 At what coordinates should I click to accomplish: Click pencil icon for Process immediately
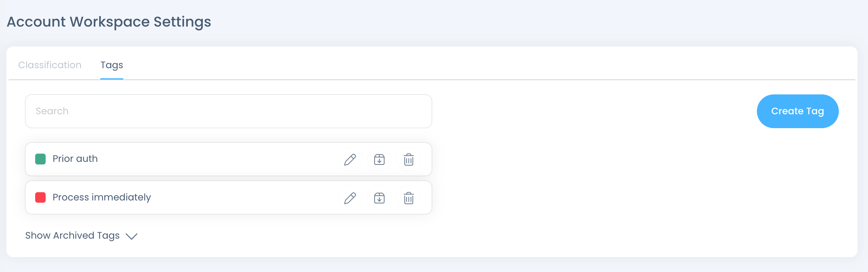(x=350, y=198)
